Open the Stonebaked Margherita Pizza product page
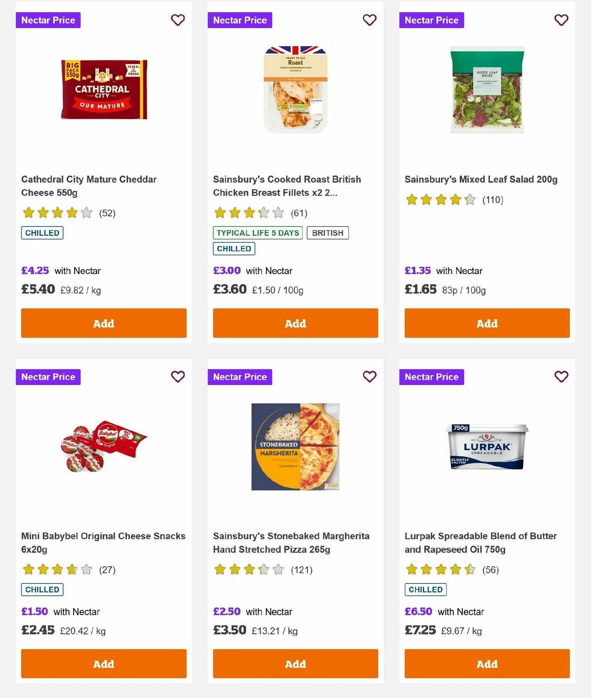 tap(291, 542)
